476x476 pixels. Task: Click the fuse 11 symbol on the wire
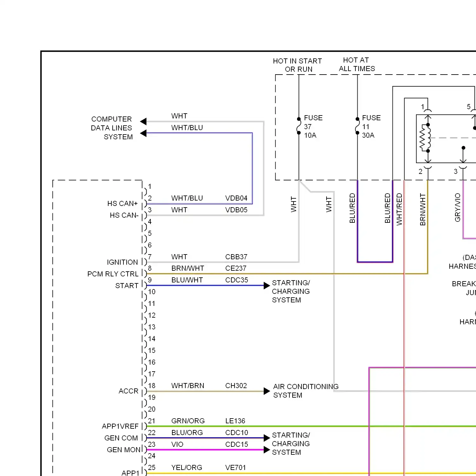[x=357, y=126]
